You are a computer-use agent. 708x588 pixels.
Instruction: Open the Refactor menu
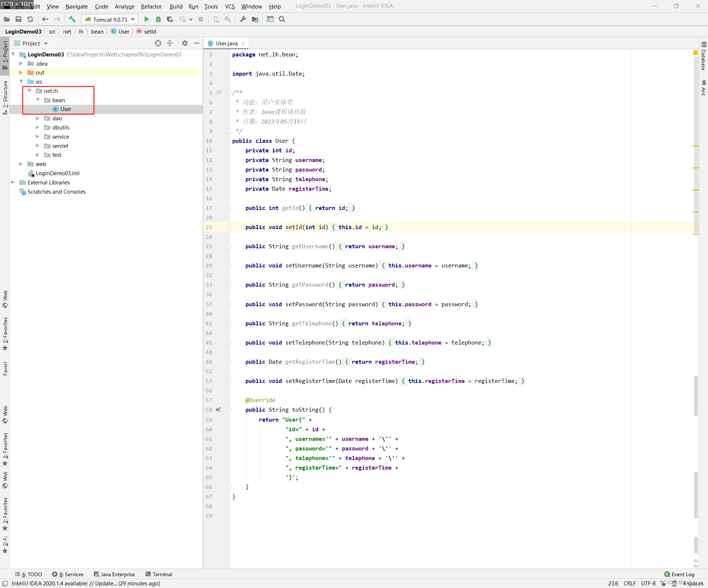[x=151, y=6]
